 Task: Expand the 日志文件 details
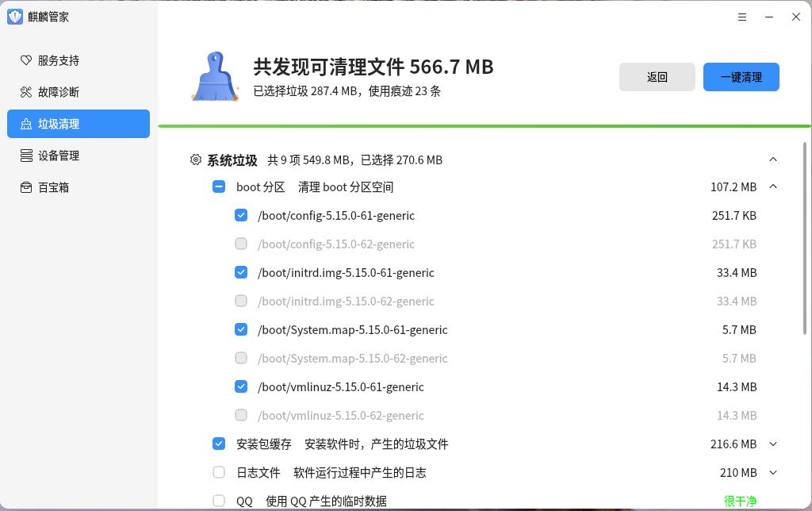(x=773, y=473)
